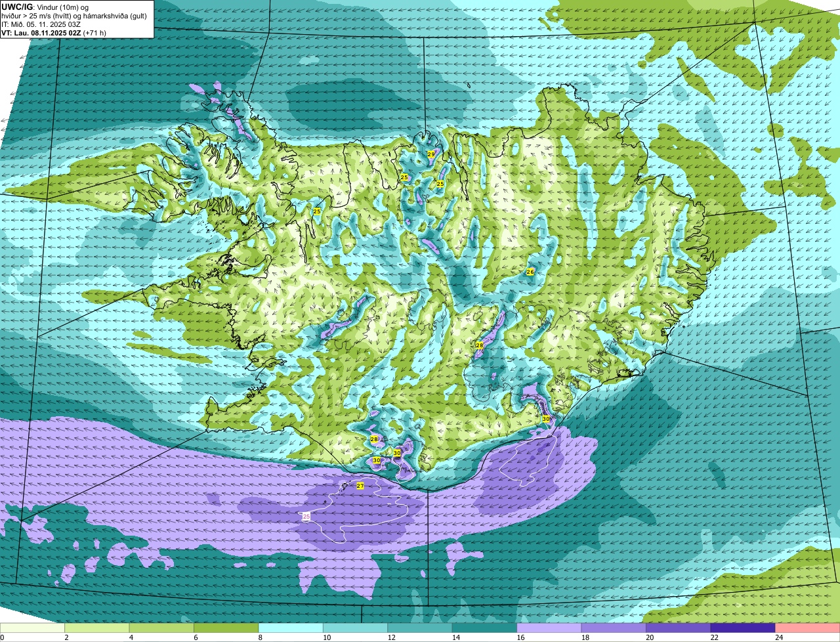
Task: Click the scale tick label '24'
Action: click(x=778, y=637)
